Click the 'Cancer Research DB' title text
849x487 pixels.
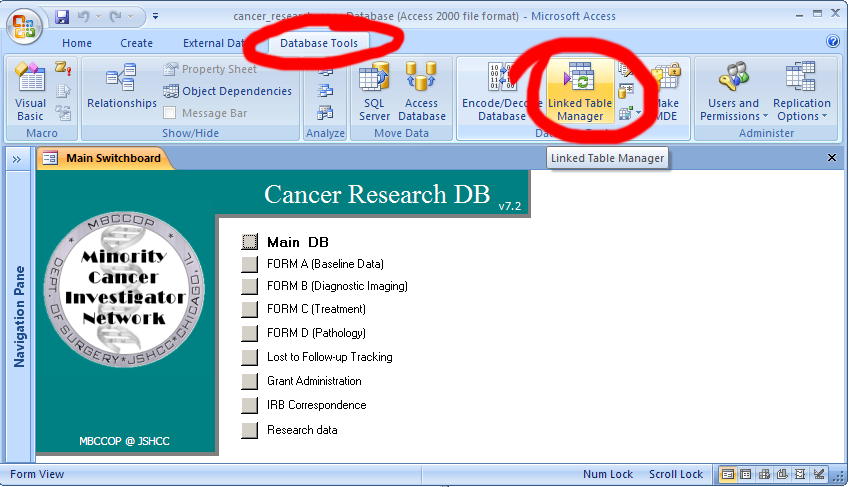click(377, 194)
